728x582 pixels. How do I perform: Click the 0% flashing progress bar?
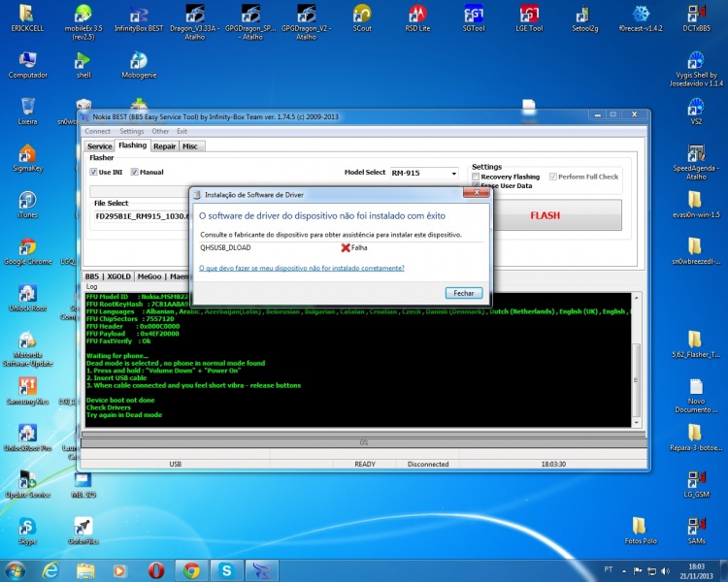[x=364, y=442]
